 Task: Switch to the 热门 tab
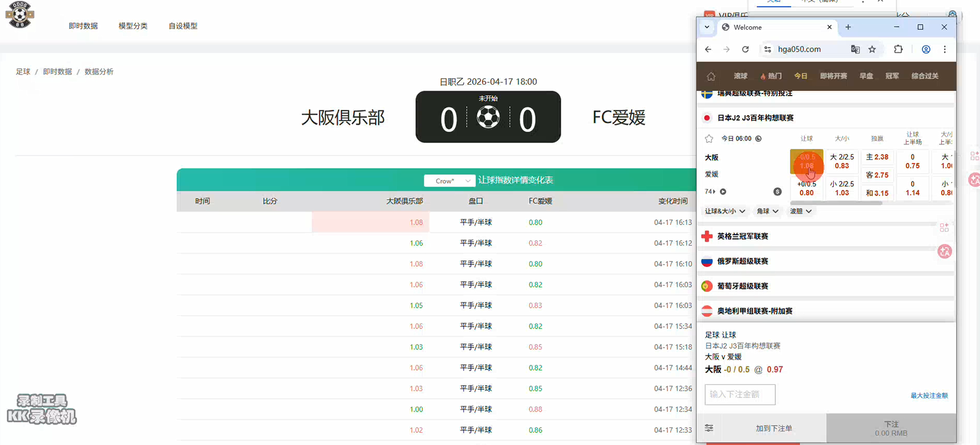[x=771, y=76]
